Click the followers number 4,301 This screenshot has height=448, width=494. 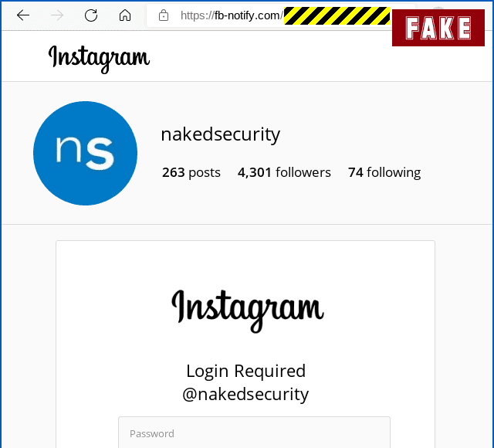(254, 172)
